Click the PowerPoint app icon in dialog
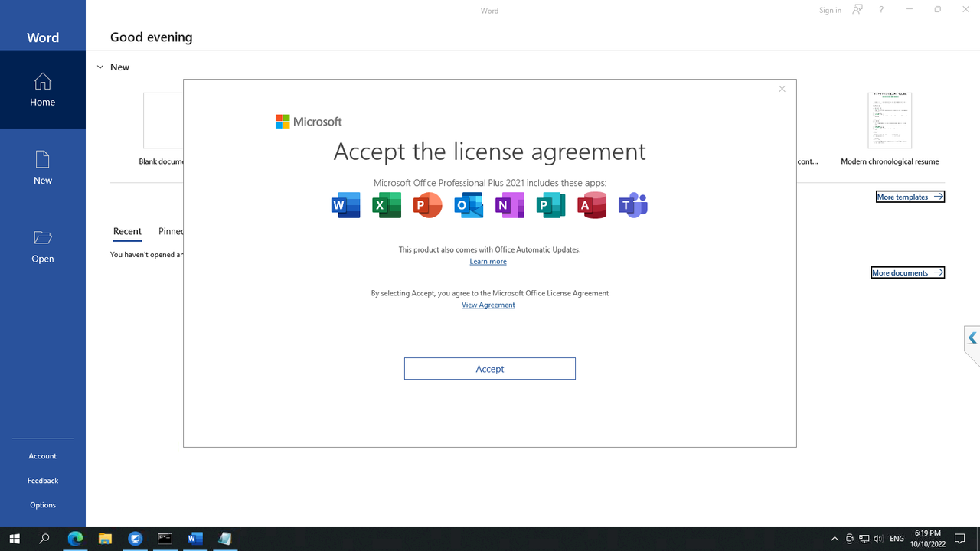Viewport: 980px width, 551px height. click(428, 205)
